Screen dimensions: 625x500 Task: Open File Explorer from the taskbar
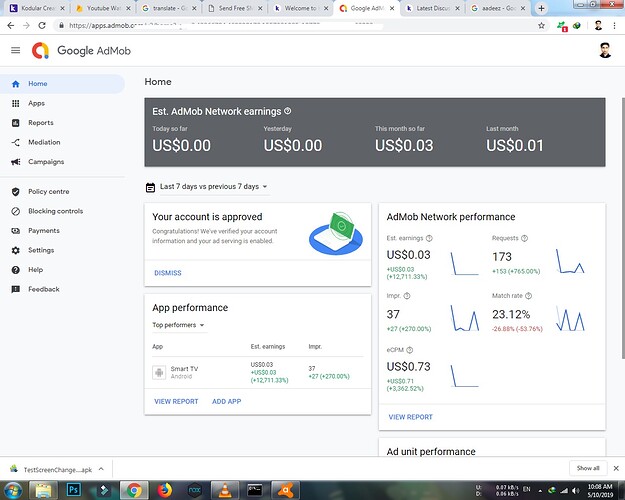[43, 490]
